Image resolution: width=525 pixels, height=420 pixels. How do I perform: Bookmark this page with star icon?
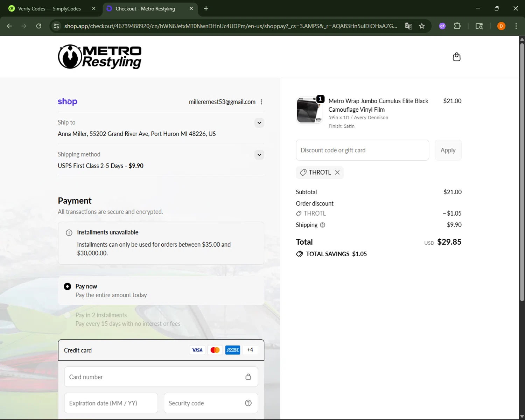tap(422, 26)
